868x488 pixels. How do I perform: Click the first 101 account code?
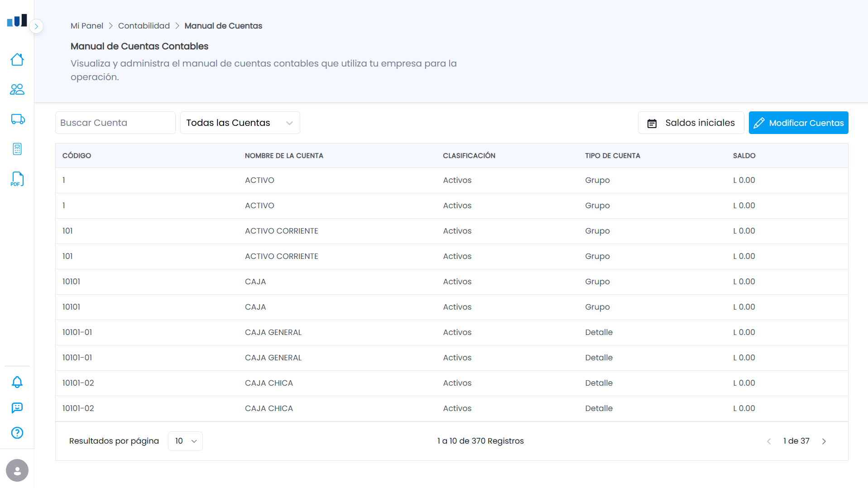coord(67,231)
